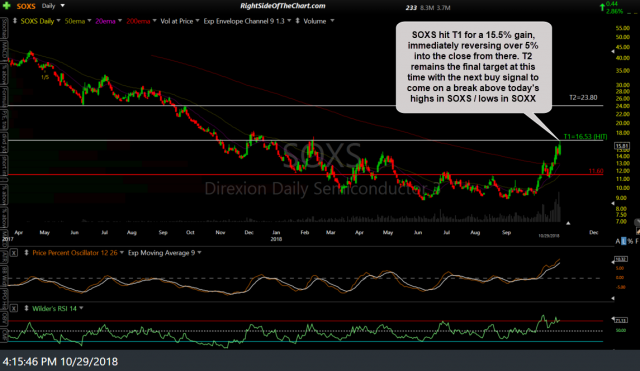This screenshot has width=640, height=371.
Task: Select the F scale toggle
Action: click(x=637, y=241)
